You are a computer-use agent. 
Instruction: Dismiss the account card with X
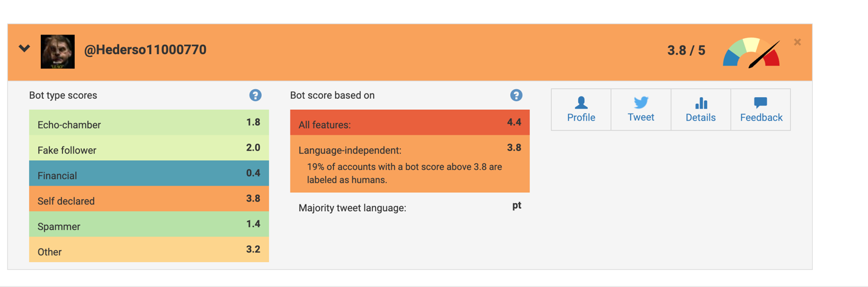pyautogui.click(x=798, y=42)
